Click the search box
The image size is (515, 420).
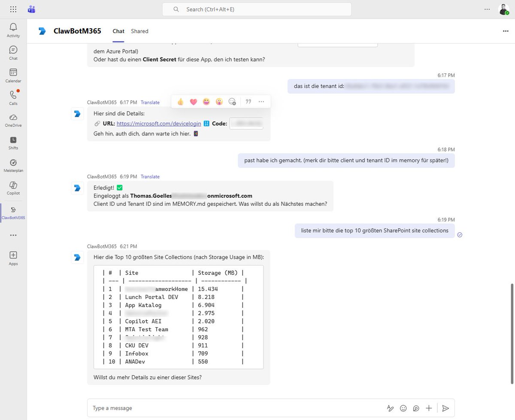point(257,9)
